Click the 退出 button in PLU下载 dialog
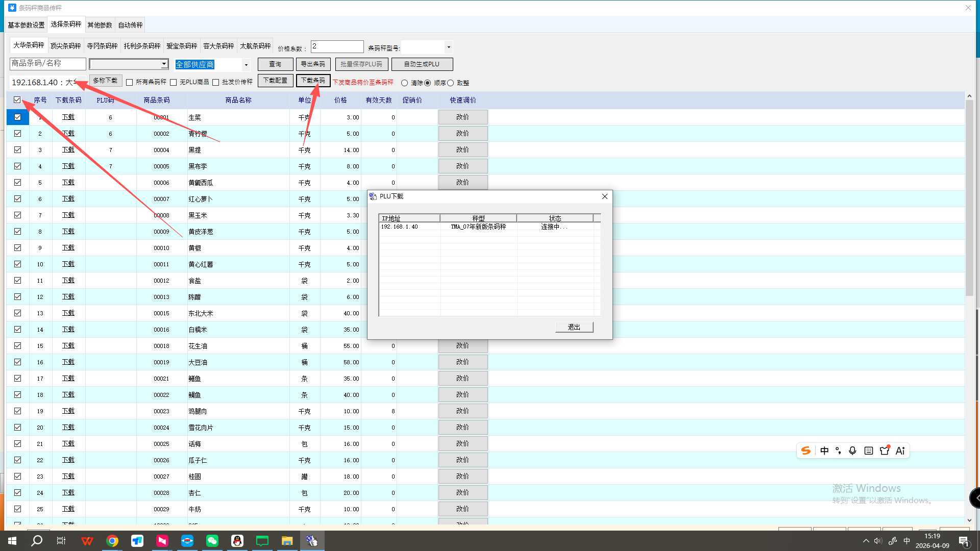Image resolution: width=980 pixels, height=551 pixels. pos(574,327)
